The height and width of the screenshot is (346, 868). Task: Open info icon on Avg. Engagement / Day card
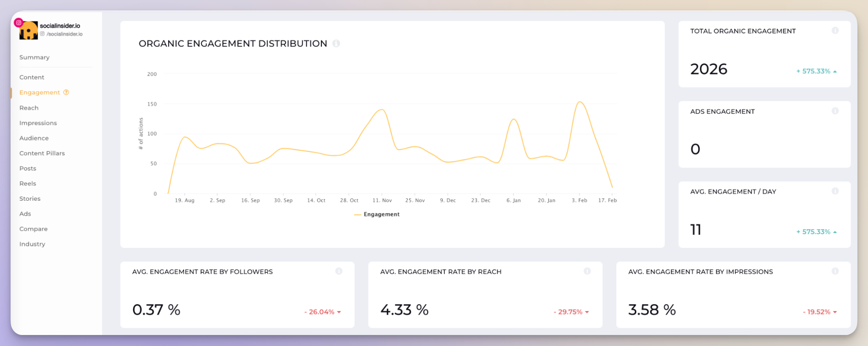tap(835, 191)
